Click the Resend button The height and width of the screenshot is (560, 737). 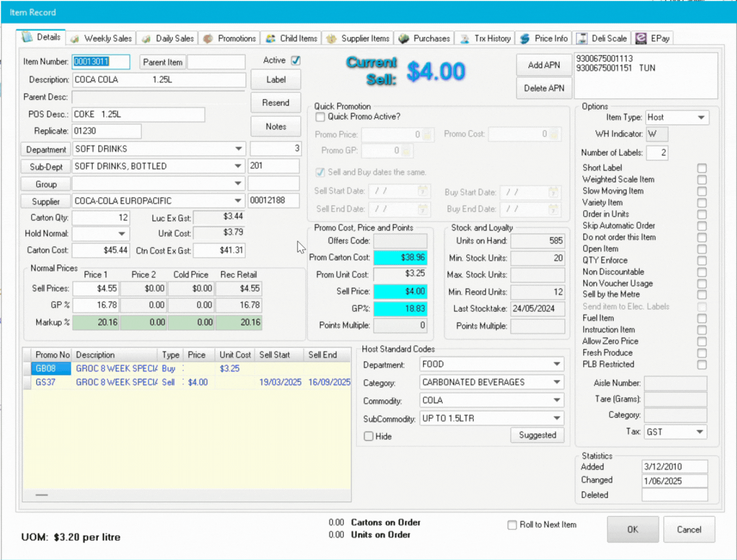click(276, 102)
